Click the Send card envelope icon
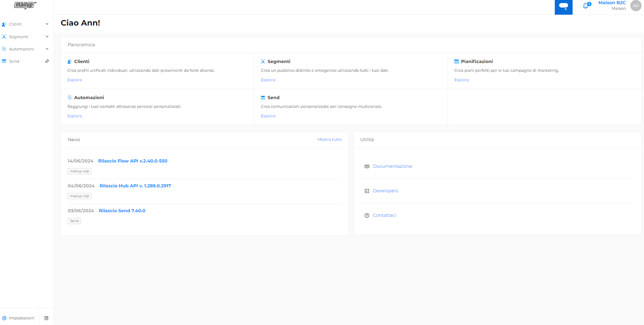The image size is (644, 325). click(263, 98)
